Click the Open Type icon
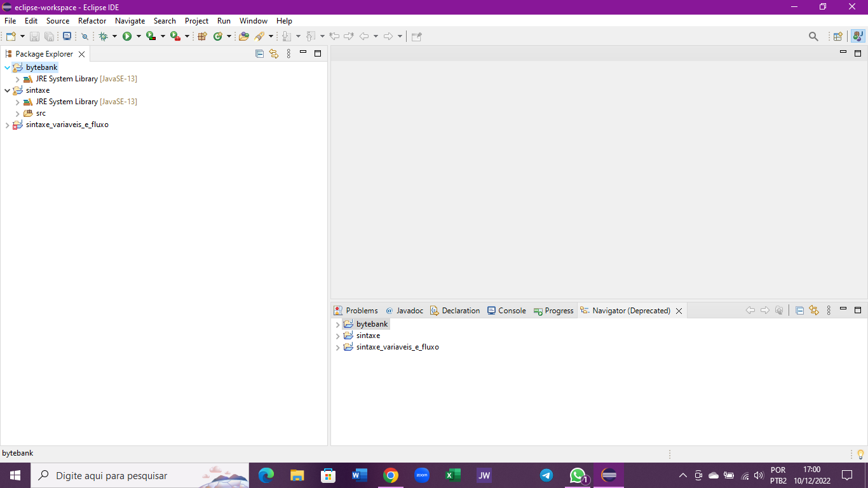The width and height of the screenshot is (868, 488). (244, 36)
